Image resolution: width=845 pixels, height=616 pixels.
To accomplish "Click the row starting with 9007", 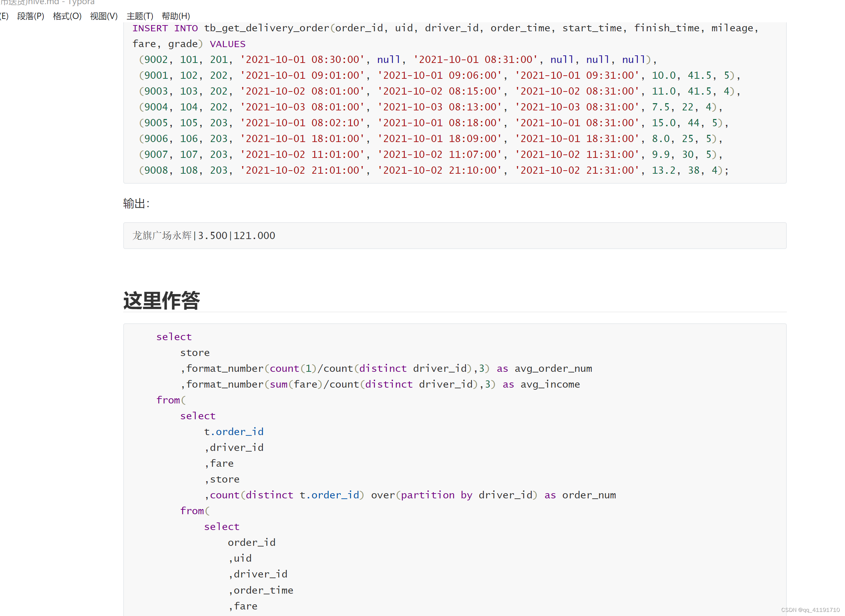I will click(431, 154).
